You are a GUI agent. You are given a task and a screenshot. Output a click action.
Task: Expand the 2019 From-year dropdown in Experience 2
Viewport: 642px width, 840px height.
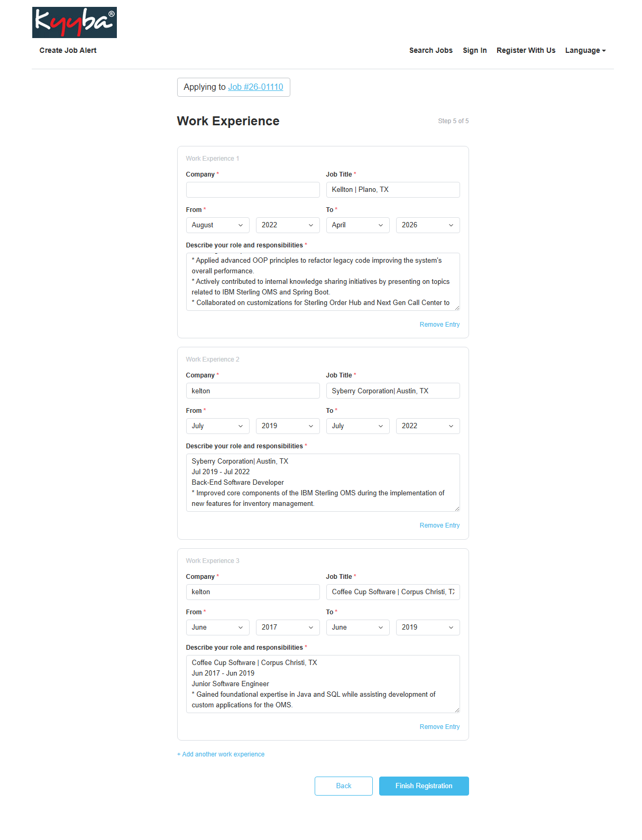point(287,426)
